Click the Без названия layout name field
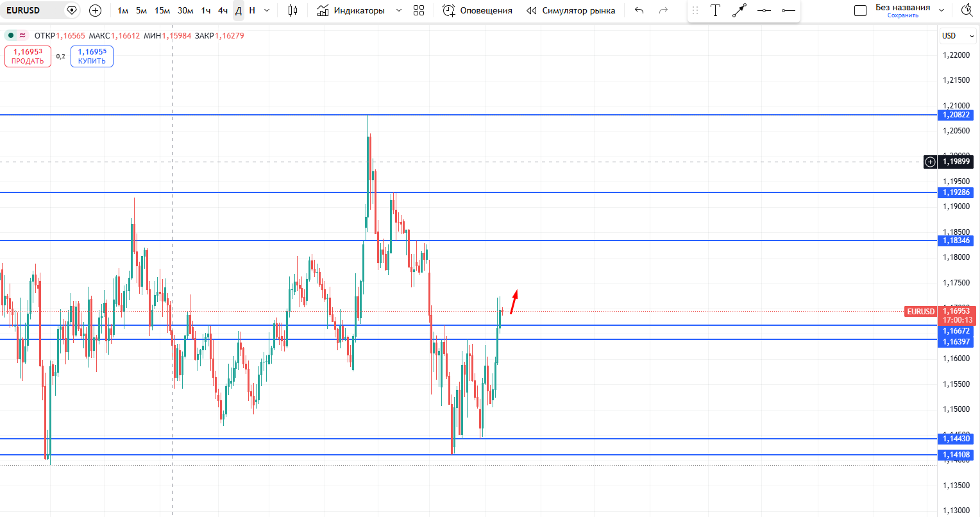The width and height of the screenshot is (980, 517). (904, 6)
